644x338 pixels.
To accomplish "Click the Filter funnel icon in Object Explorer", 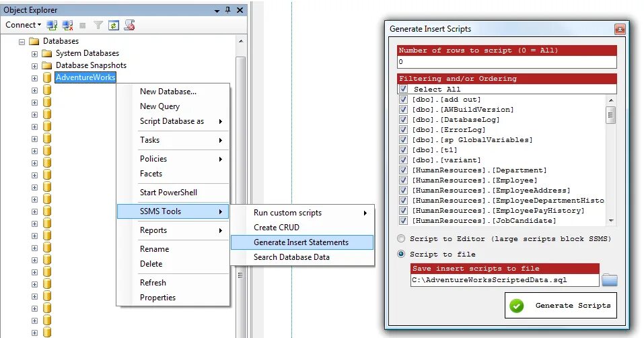I will [x=98, y=26].
